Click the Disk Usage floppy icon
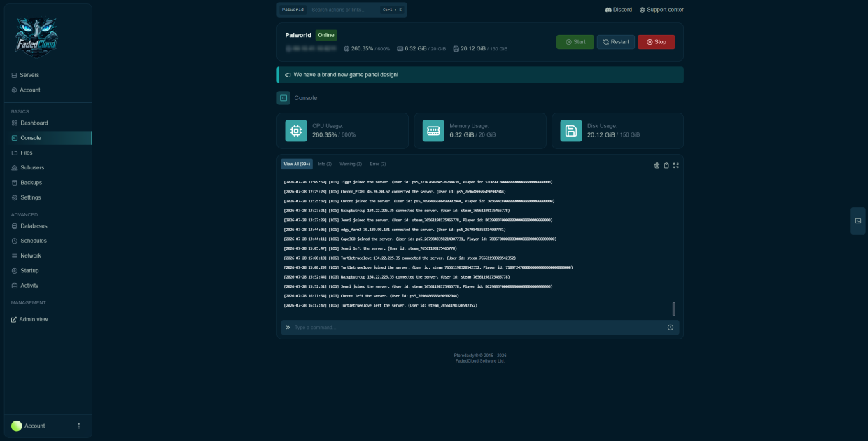 571,131
